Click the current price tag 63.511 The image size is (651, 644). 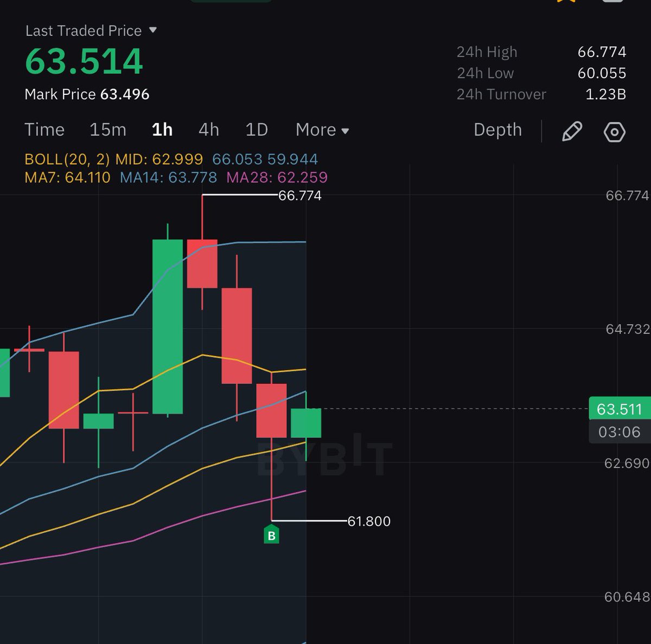click(x=620, y=409)
